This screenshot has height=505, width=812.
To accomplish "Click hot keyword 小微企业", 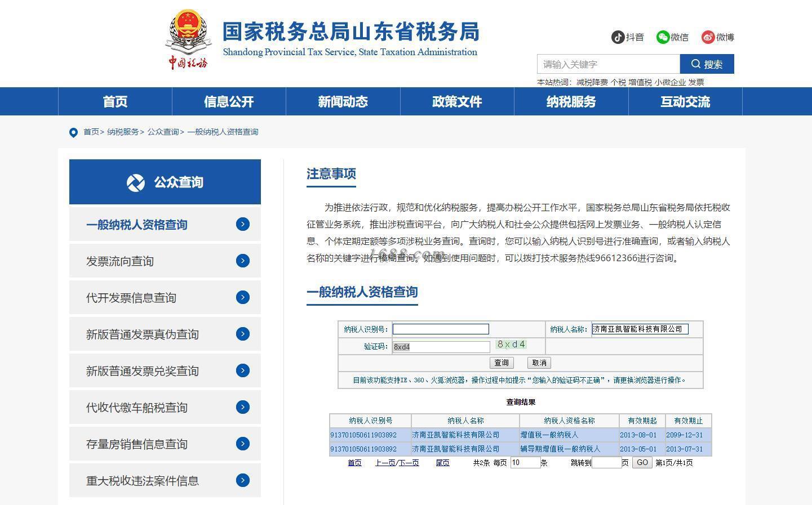I will 671,82.
